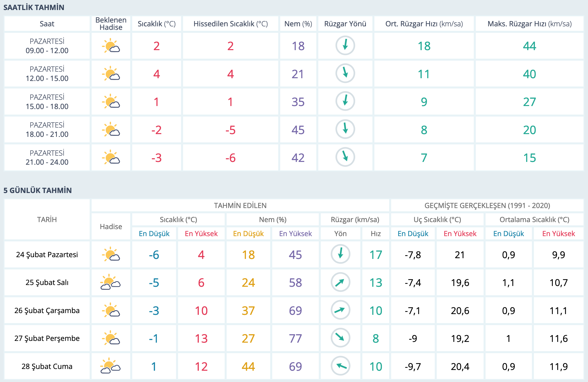Click the Rüzgar Yönü column header
The image size is (588, 382).
(345, 24)
